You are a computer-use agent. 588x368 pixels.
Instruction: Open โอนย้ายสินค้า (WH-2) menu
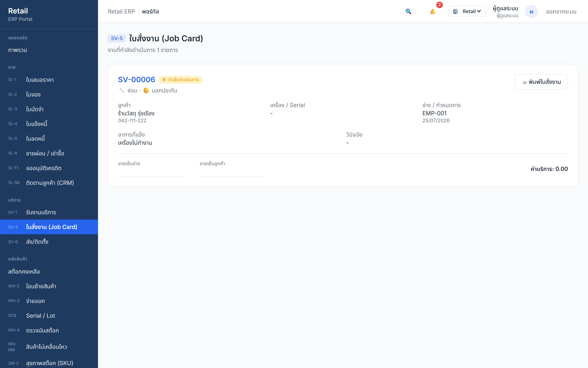tap(49, 286)
